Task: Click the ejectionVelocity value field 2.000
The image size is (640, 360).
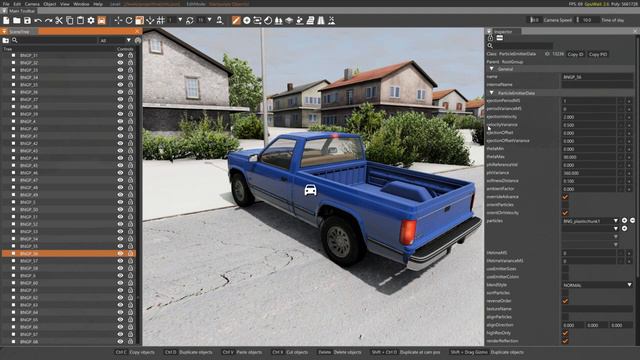Action: tap(589, 117)
